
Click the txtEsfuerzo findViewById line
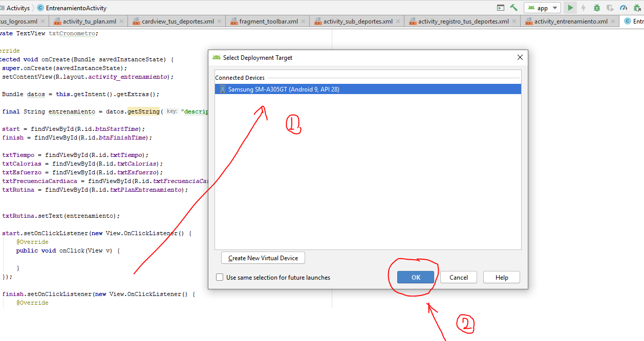pos(82,172)
